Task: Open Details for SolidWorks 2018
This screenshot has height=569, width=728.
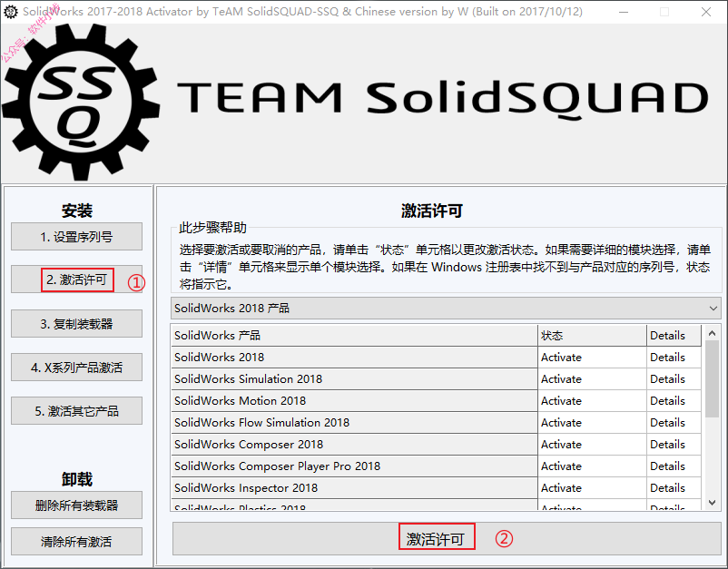Action: pos(674,358)
